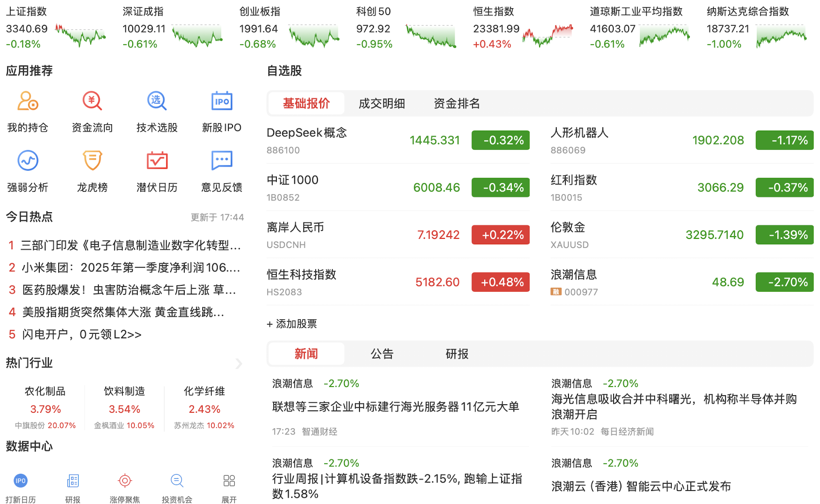The height and width of the screenshot is (504, 820).
Task: Open 龙虎榜 ranking icon
Action: pyautogui.click(x=92, y=161)
